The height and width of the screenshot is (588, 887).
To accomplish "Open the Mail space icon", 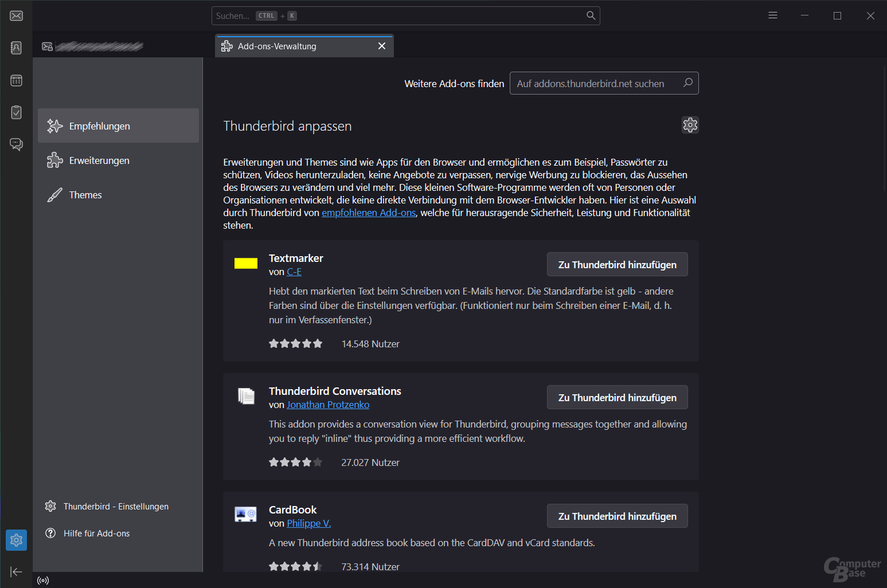I will (16, 15).
